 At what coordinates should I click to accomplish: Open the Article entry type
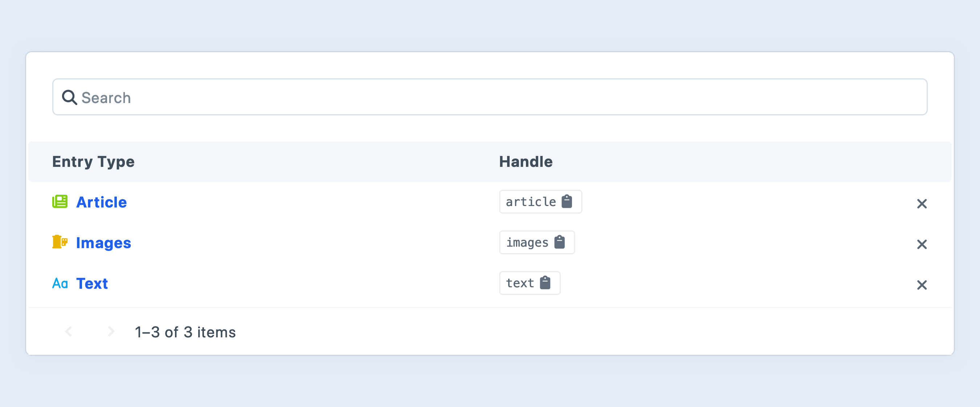coord(101,202)
